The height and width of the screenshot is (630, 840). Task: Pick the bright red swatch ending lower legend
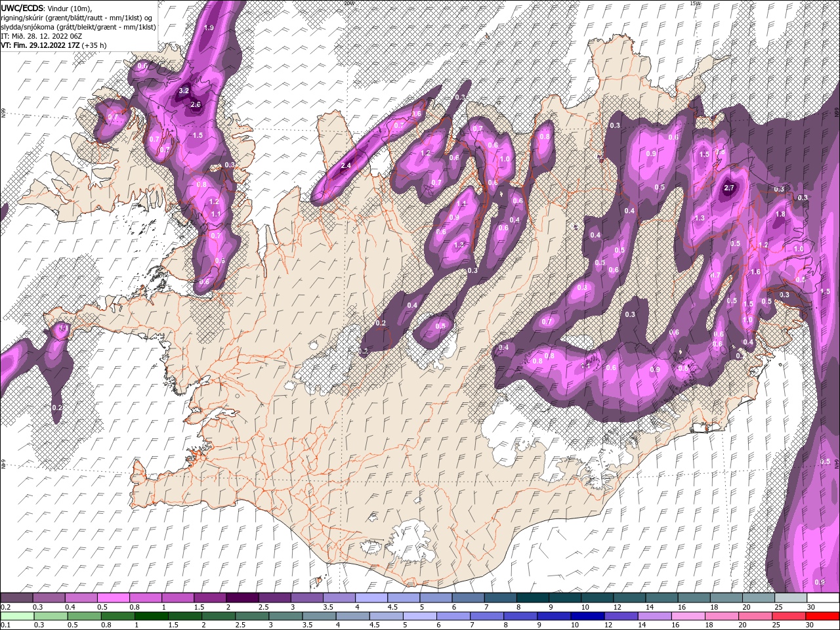point(822,616)
